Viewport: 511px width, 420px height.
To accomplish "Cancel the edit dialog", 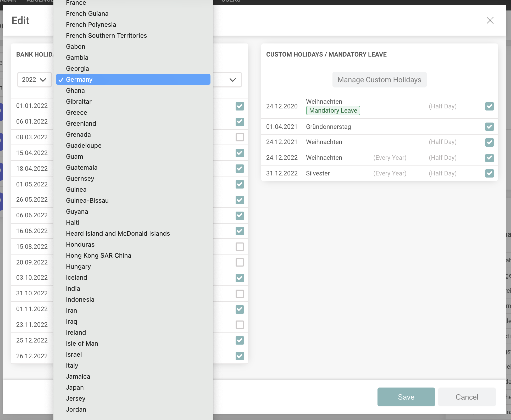I will 466,397.
